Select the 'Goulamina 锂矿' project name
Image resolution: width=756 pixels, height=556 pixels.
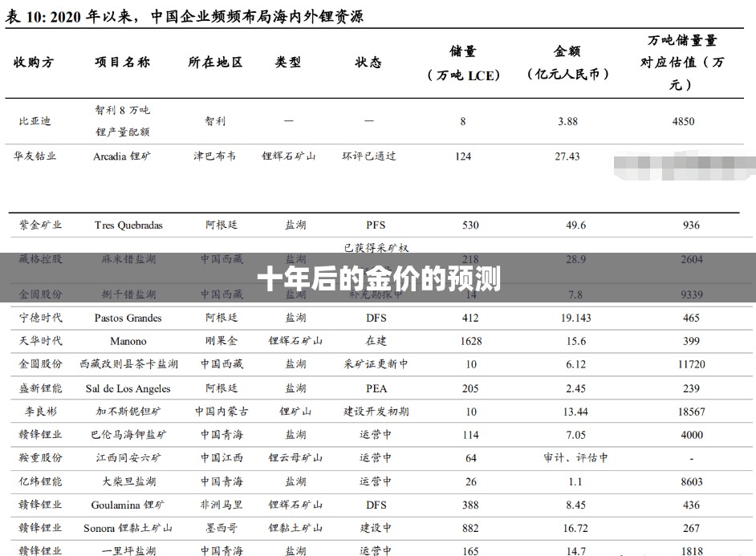coord(128,505)
